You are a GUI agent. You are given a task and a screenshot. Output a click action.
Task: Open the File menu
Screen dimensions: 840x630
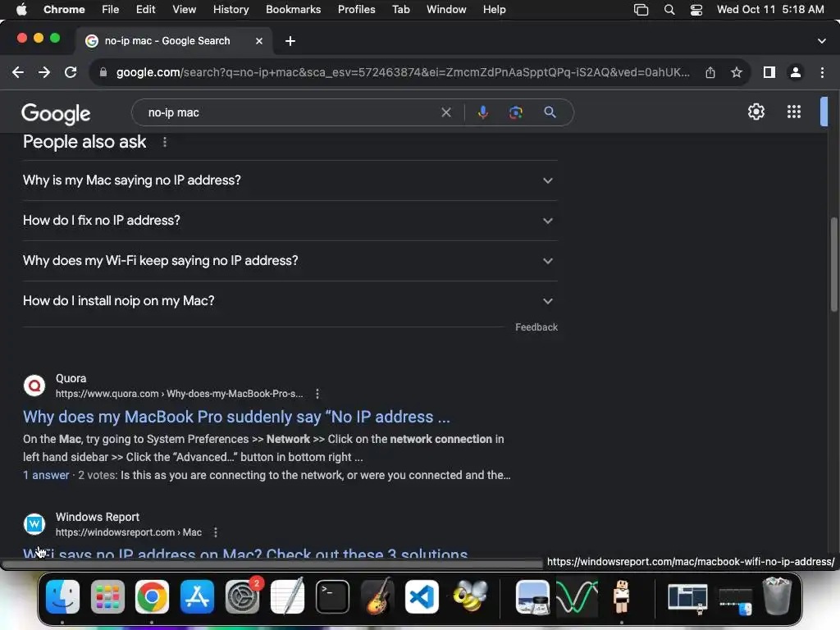pyautogui.click(x=111, y=10)
